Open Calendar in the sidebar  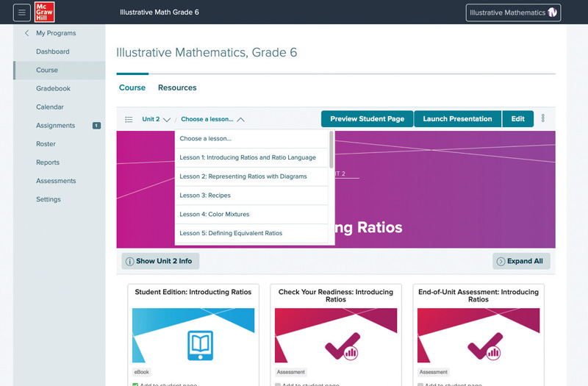[60, 107]
